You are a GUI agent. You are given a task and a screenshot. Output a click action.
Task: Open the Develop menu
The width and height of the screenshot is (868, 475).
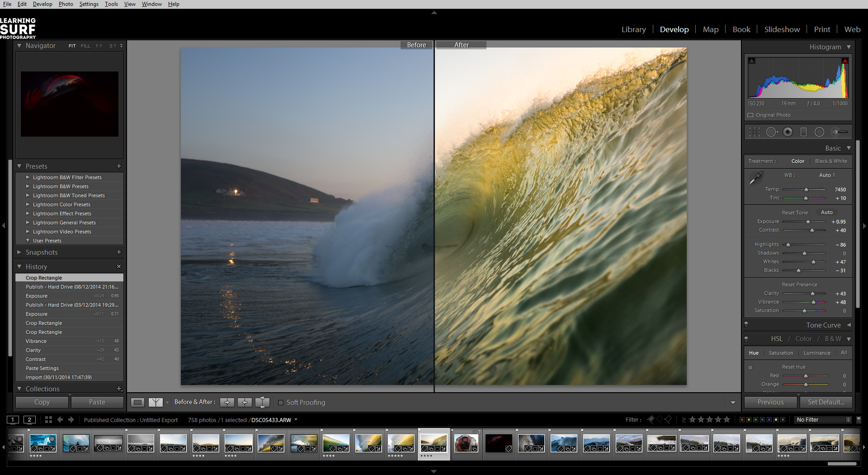pos(42,4)
